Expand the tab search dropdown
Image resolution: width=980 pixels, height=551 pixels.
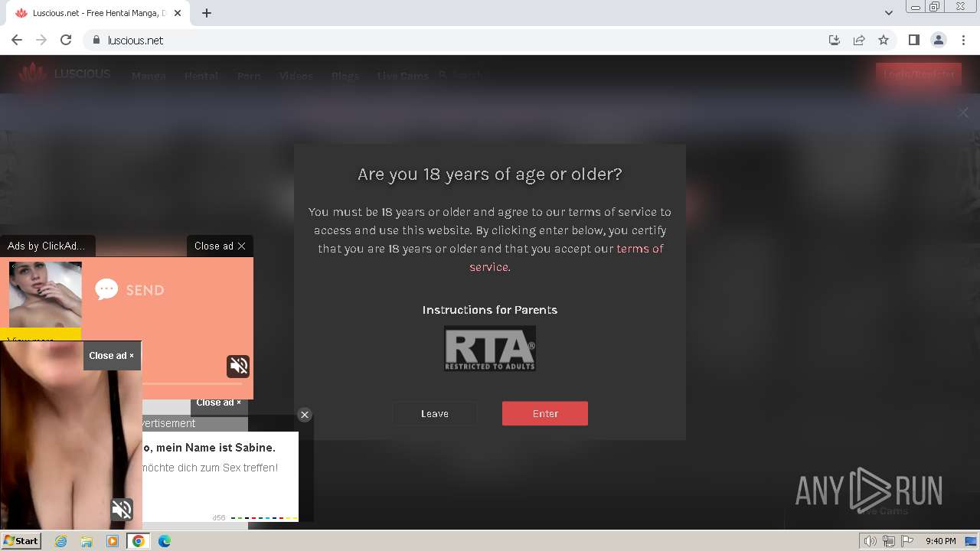889,13
